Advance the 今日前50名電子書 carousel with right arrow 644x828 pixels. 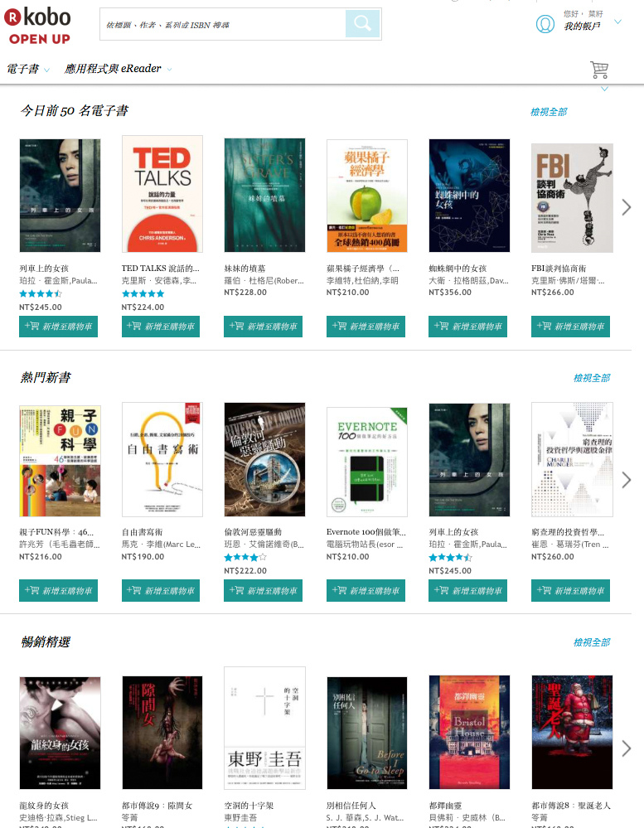click(626, 207)
